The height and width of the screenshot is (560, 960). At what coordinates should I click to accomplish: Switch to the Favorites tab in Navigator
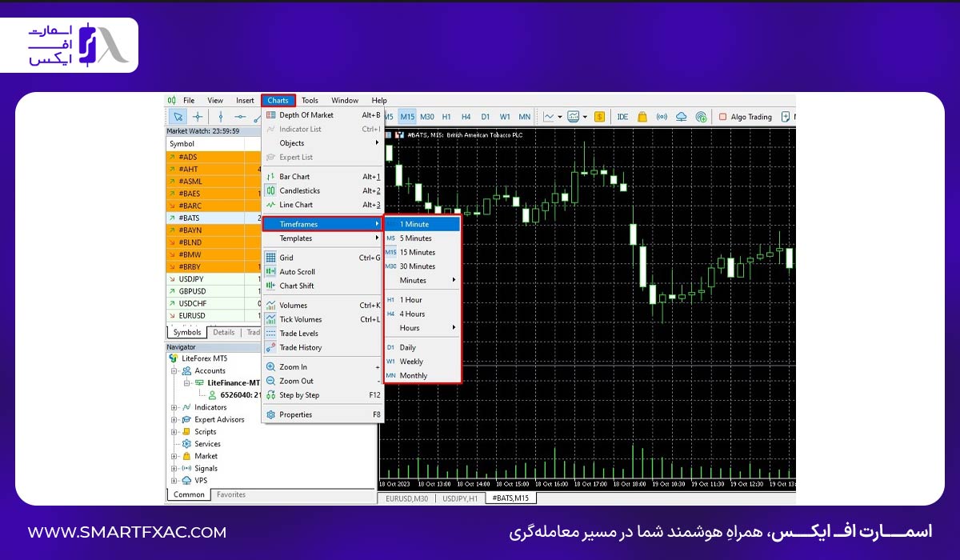click(231, 494)
